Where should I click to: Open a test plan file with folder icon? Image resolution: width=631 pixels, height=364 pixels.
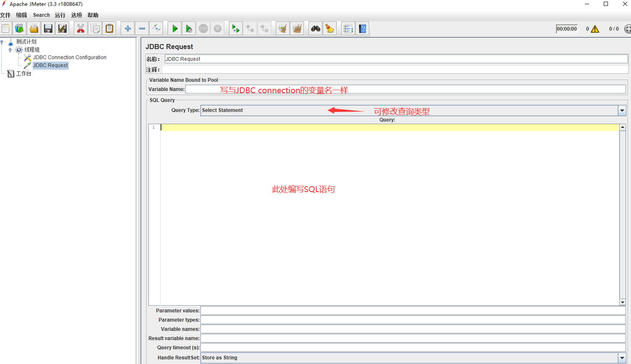point(34,29)
